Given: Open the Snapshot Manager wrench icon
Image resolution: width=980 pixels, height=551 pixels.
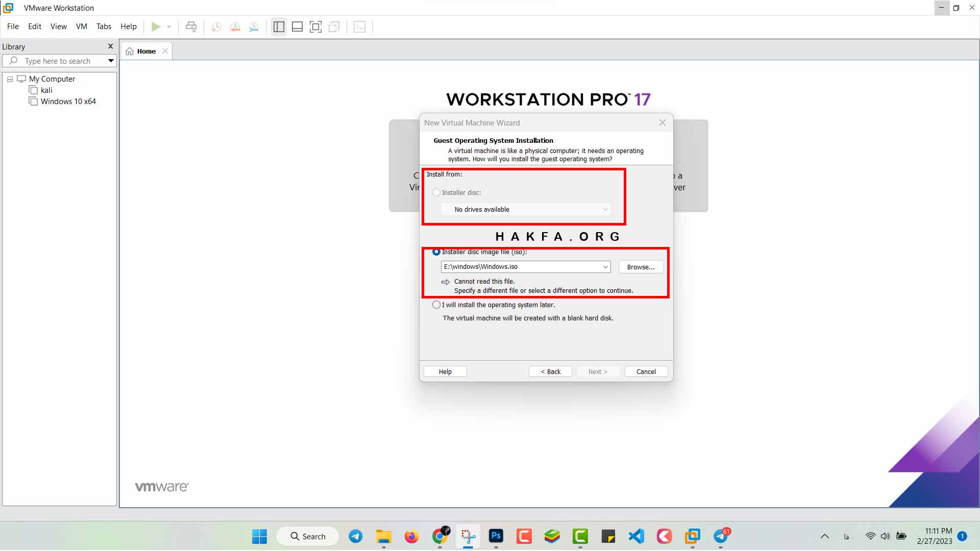Looking at the screenshot, I should [x=254, y=27].
